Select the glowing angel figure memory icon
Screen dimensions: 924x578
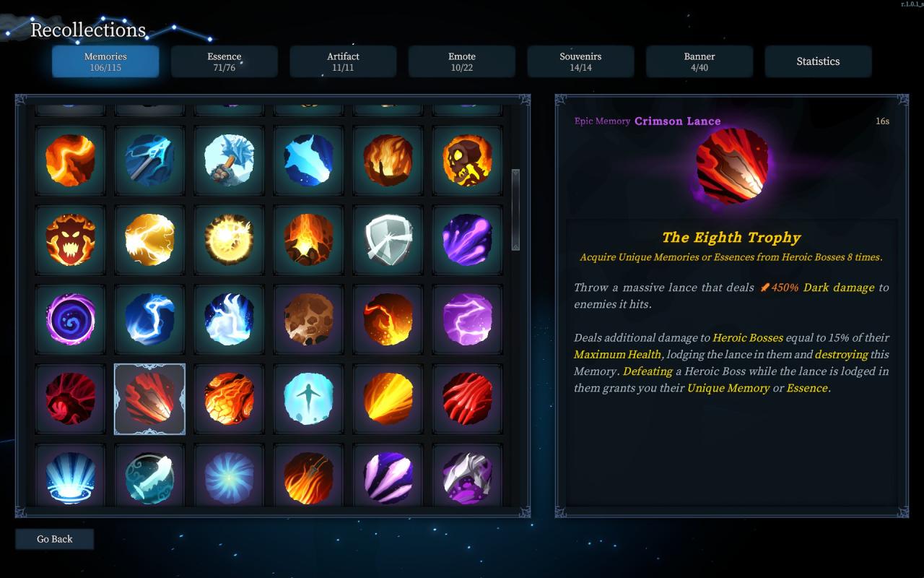click(x=308, y=399)
